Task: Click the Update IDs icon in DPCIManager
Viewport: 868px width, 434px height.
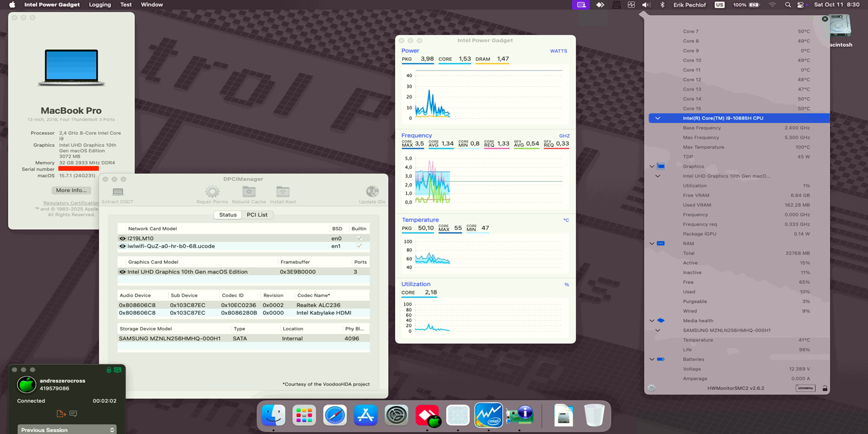Action: pyautogui.click(x=372, y=193)
